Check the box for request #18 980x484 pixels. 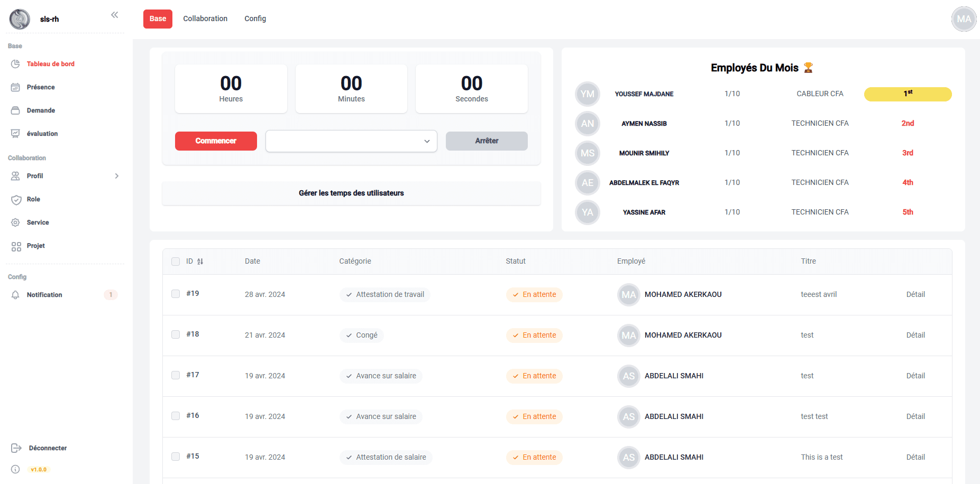coord(176,334)
